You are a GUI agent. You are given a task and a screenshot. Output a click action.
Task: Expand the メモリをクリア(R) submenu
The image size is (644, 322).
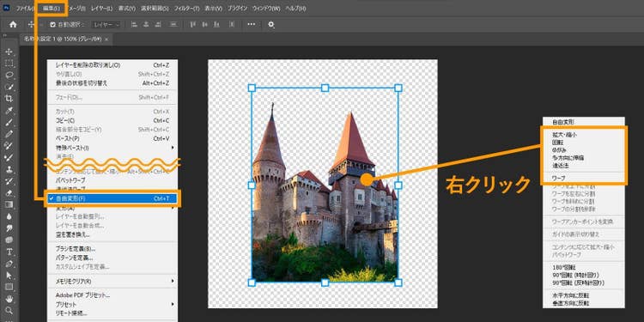coord(112,282)
